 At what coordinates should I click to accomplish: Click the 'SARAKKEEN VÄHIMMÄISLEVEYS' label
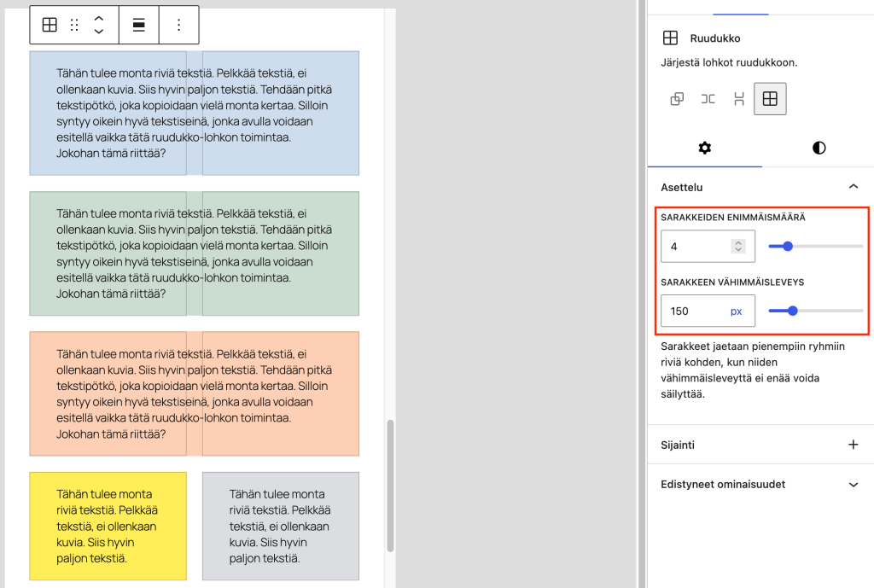(732, 282)
